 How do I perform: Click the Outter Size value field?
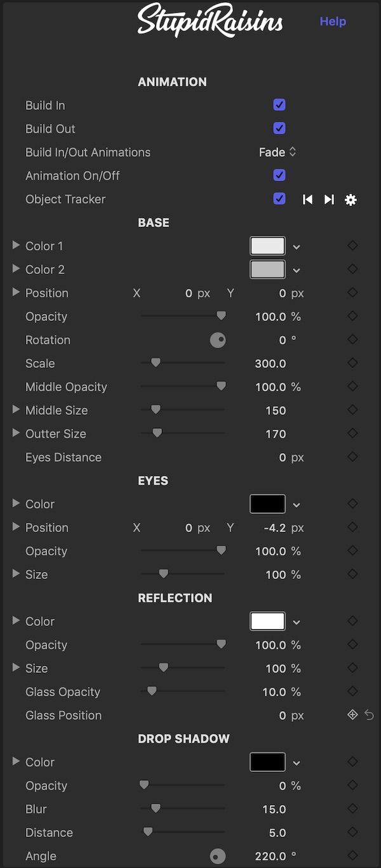pyautogui.click(x=276, y=434)
